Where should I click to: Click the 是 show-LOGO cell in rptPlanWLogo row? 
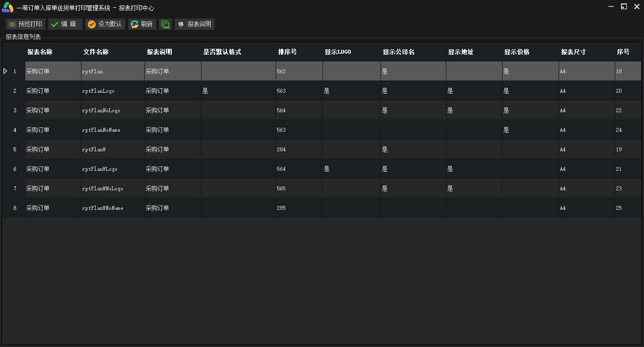352,169
